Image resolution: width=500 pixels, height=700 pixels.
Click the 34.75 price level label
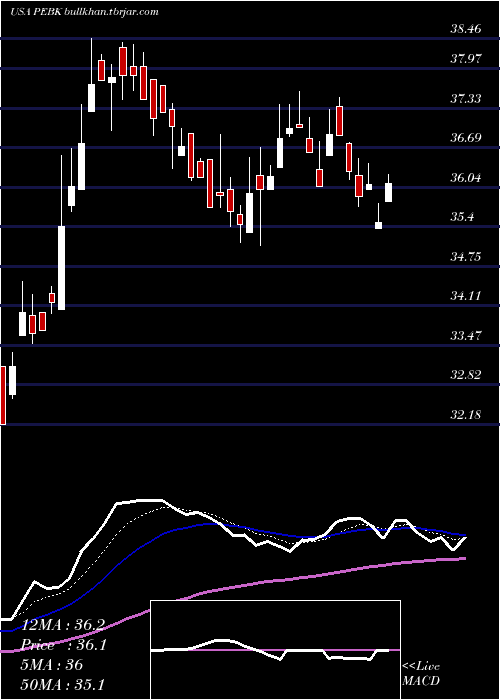(466, 257)
